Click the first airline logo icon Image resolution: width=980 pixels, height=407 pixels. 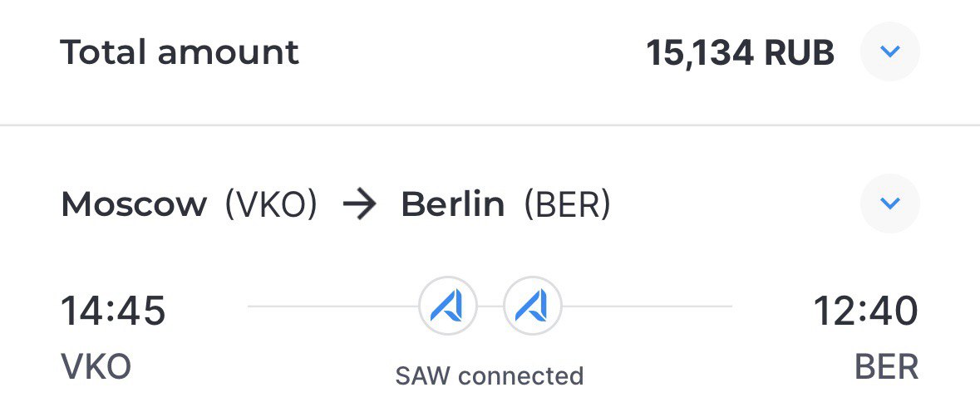click(447, 306)
